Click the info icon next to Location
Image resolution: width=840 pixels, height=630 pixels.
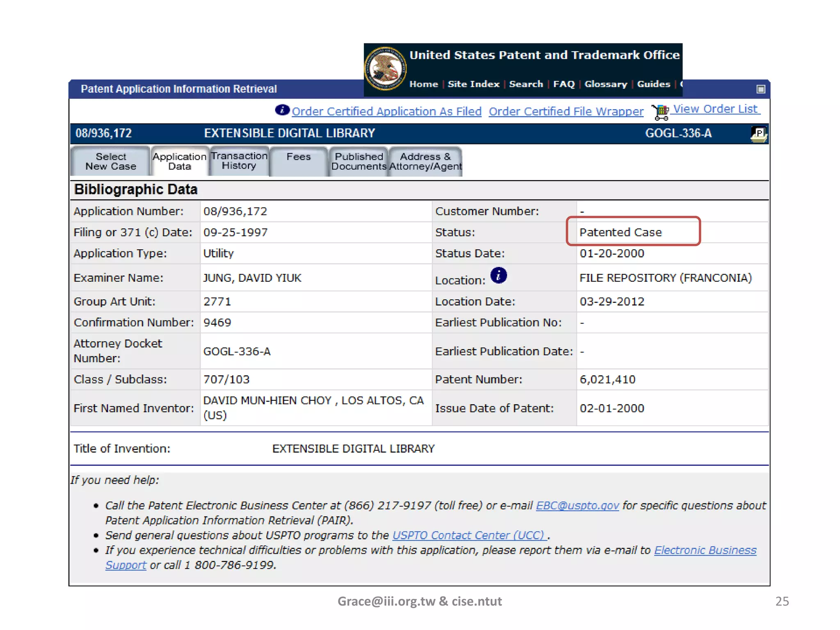(498, 275)
